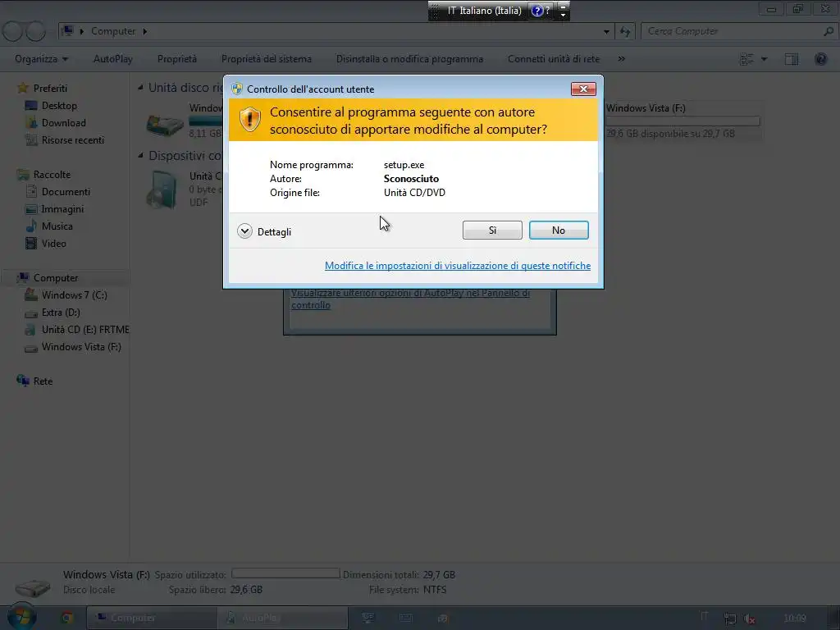The height and width of the screenshot is (630, 840).
Task: Click the Windows Vista (F:) drive in main pane
Action: (x=682, y=121)
